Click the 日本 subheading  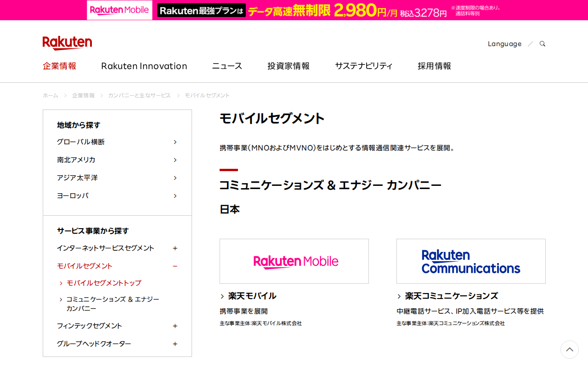(230, 209)
